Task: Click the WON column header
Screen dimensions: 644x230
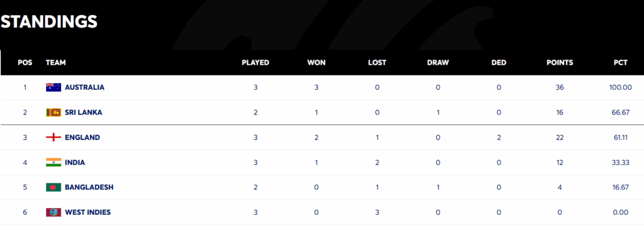Action: click(x=316, y=63)
